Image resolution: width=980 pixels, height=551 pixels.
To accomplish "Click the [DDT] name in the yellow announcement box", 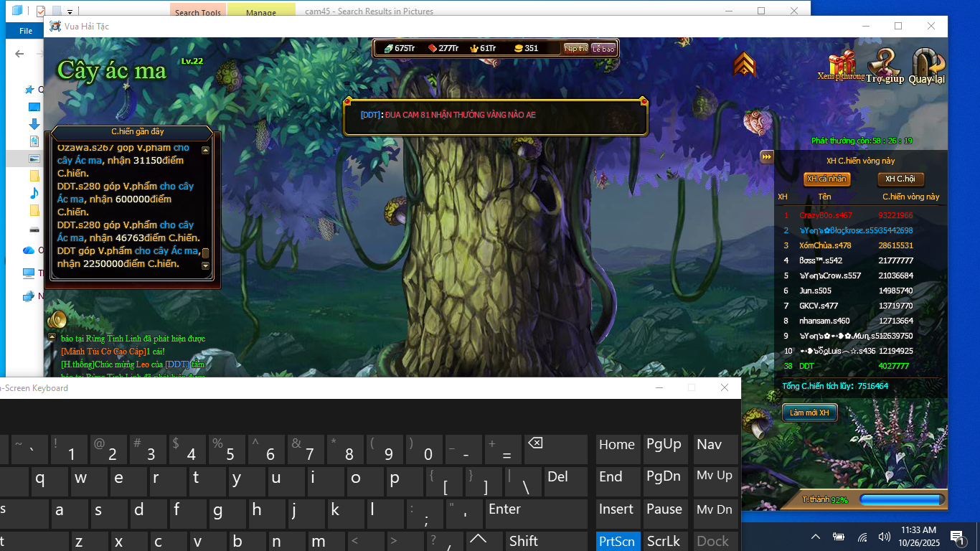I will [x=370, y=115].
